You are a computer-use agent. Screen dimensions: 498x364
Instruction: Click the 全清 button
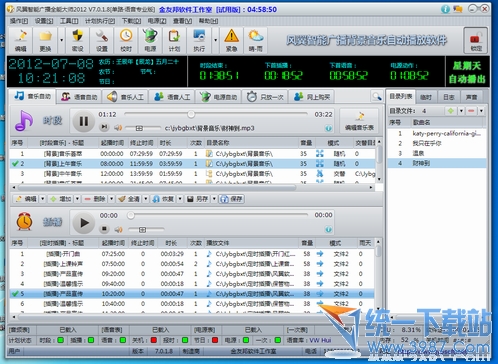[x=129, y=199]
